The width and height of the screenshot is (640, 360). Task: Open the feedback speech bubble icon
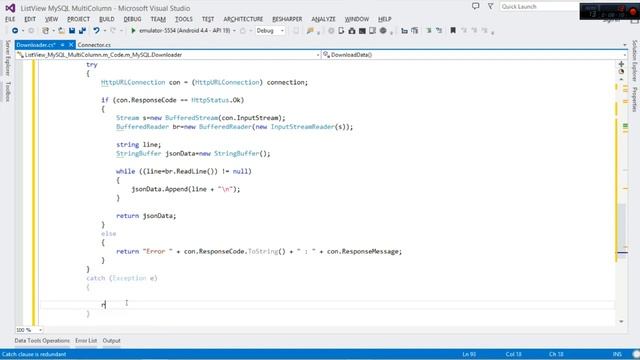pyautogui.click(x=476, y=6)
